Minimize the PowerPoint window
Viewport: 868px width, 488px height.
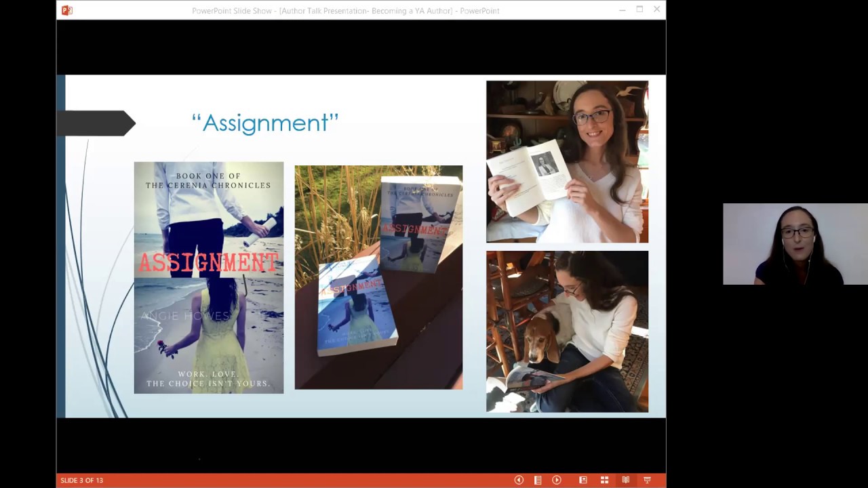622,10
